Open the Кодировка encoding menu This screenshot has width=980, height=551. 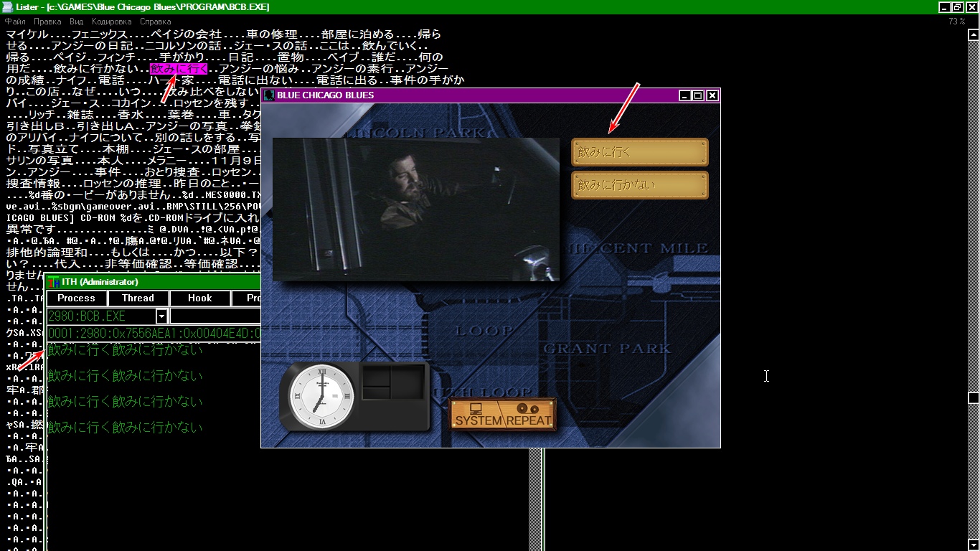pyautogui.click(x=111, y=22)
